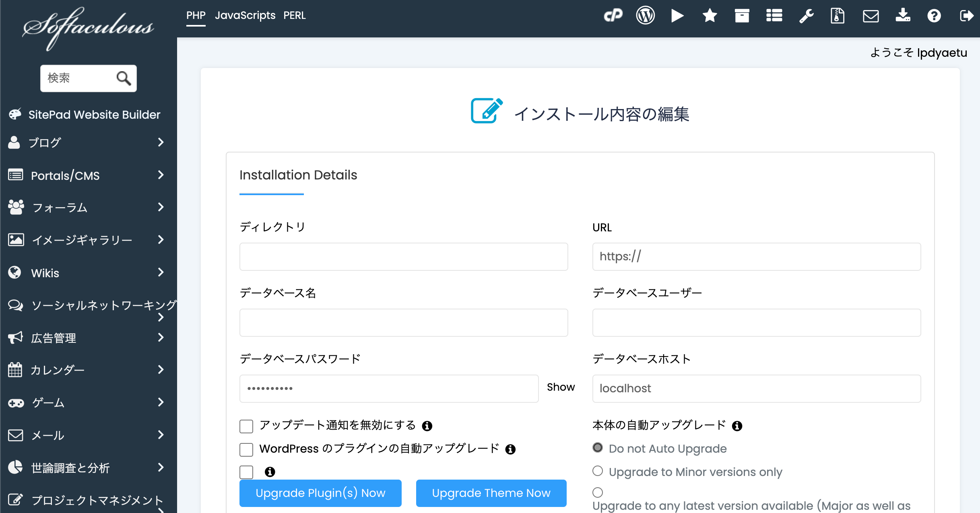Click the Installation Details heading tab
The width and height of the screenshot is (980, 513).
[x=298, y=175]
